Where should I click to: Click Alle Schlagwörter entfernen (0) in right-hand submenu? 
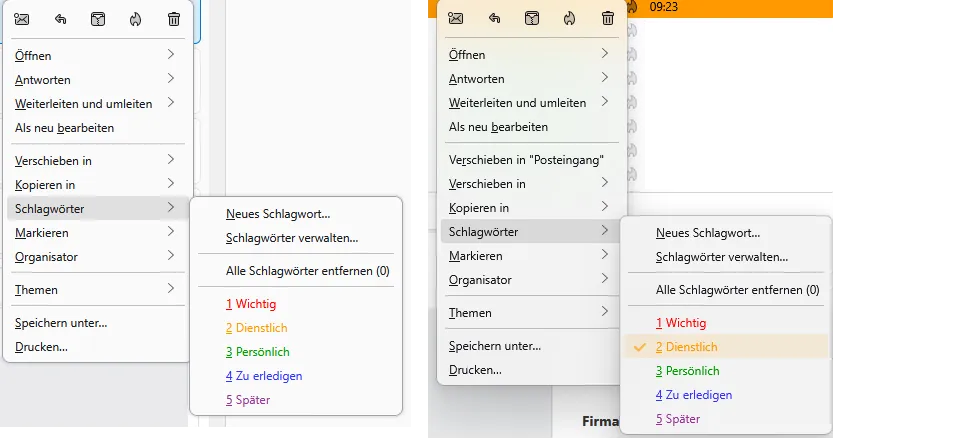(726, 290)
